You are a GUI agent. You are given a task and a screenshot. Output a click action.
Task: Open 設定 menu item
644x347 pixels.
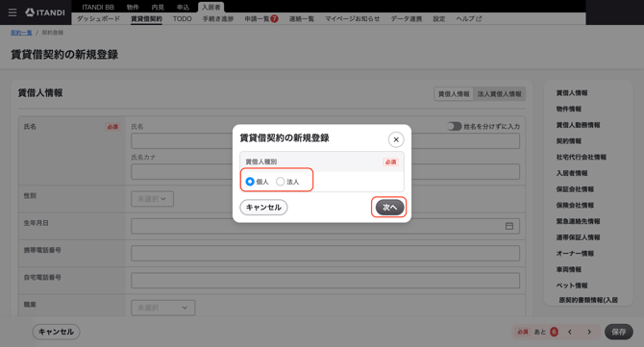coord(439,19)
